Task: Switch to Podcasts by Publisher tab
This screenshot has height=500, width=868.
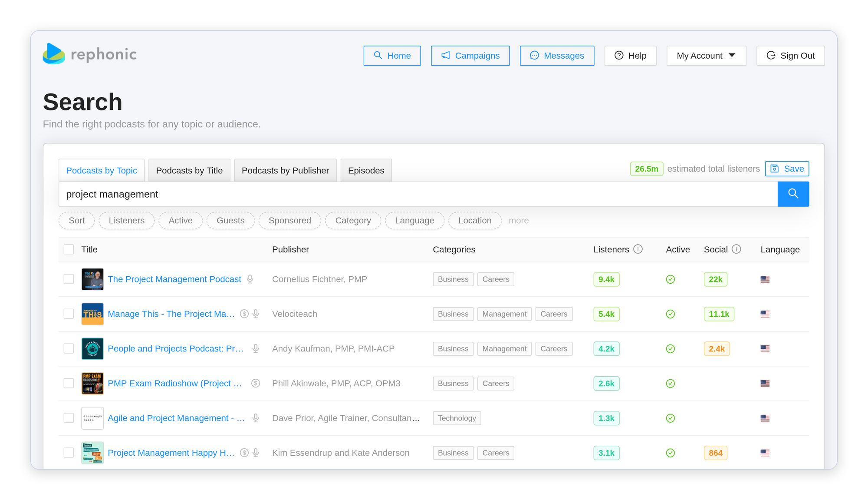Action: (x=285, y=170)
